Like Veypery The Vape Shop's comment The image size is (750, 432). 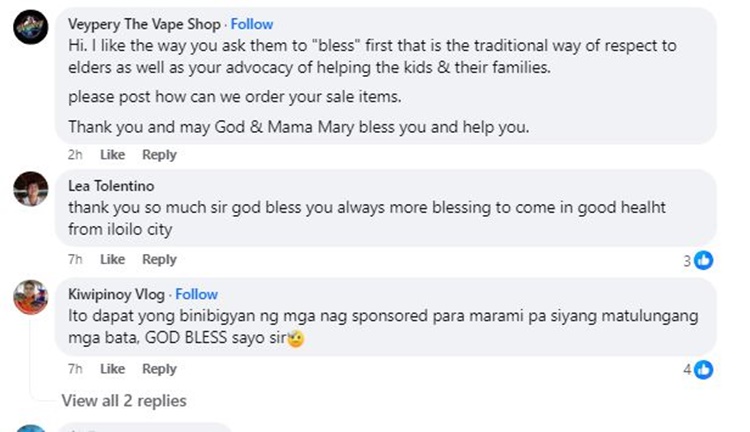click(x=112, y=155)
